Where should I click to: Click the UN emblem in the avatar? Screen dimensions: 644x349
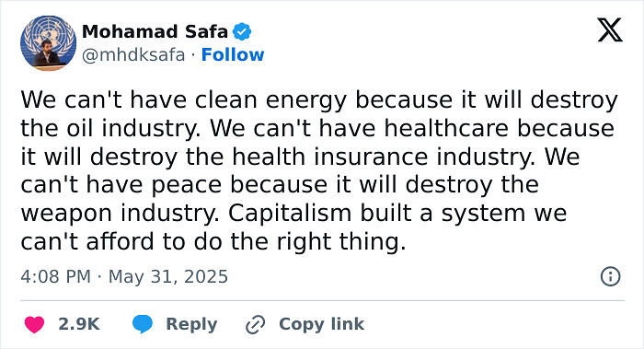click(50, 29)
